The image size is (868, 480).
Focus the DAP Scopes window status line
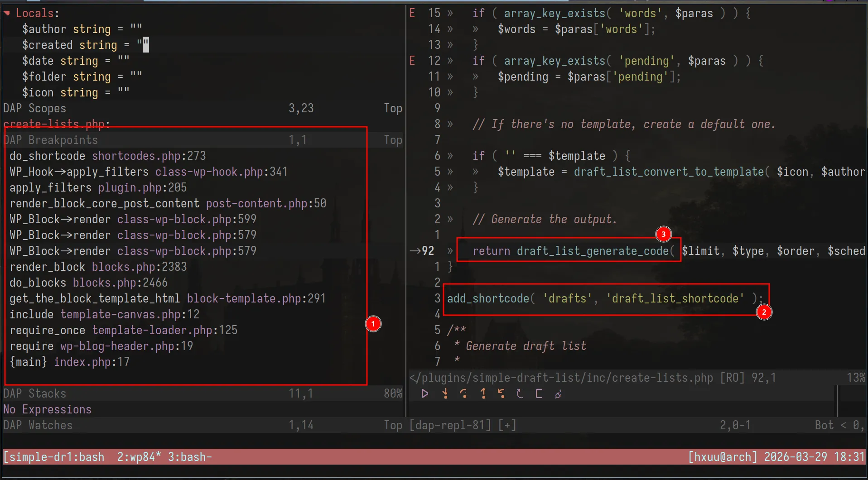point(203,108)
